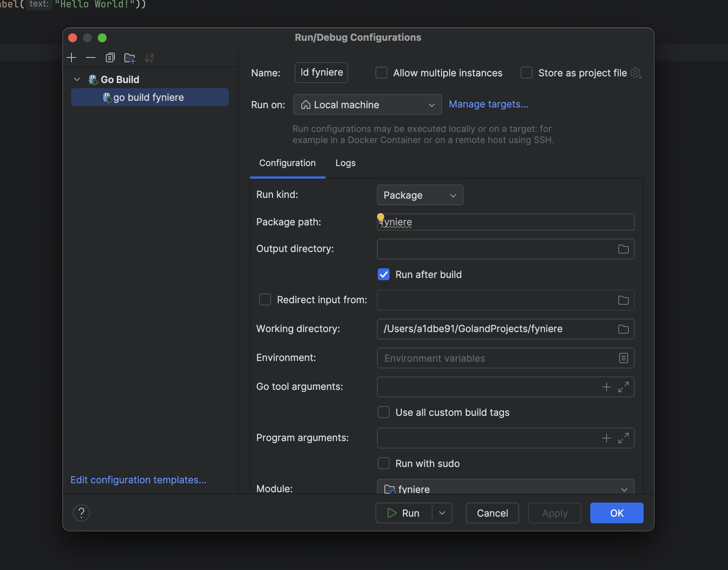Add a new run configuration
The width and height of the screenshot is (728, 570).
[x=71, y=58]
